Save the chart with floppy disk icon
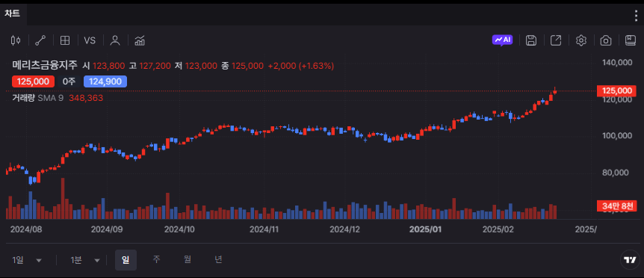The height and width of the screenshot is (278, 644). pos(531,40)
